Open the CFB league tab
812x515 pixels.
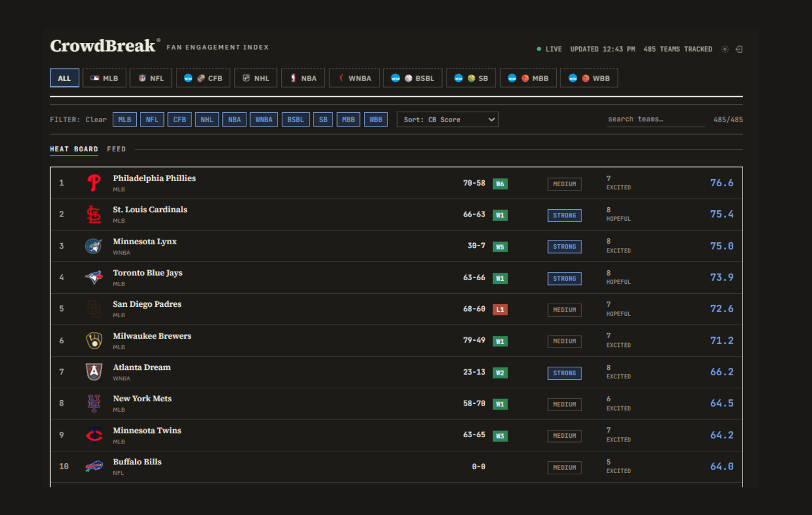pos(203,78)
